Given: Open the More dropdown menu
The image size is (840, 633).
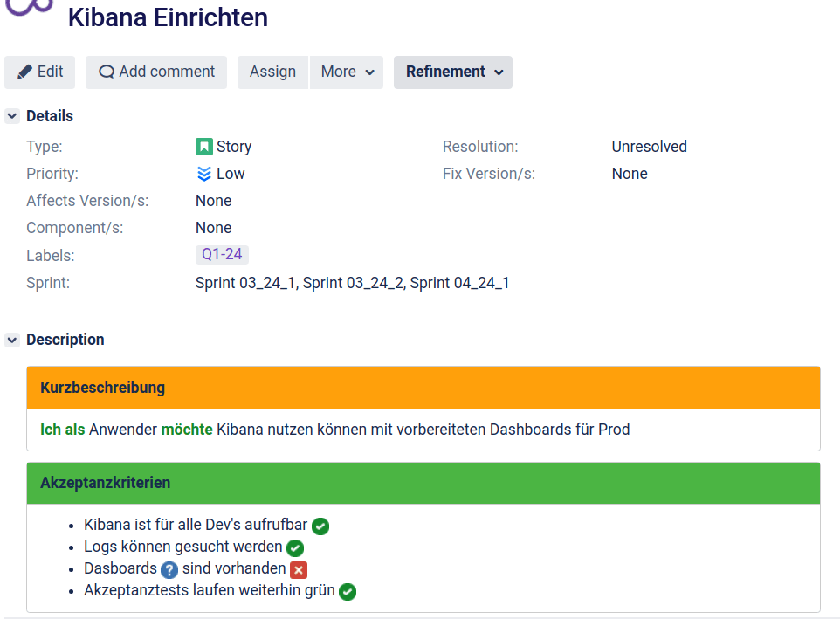Looking at the screenshot, I should click(347, 72).
